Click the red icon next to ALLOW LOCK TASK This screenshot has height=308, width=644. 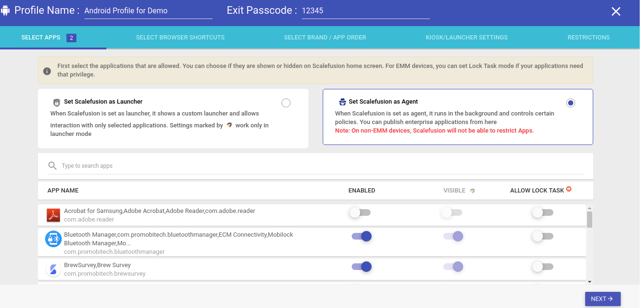click(x=569, y=189)
